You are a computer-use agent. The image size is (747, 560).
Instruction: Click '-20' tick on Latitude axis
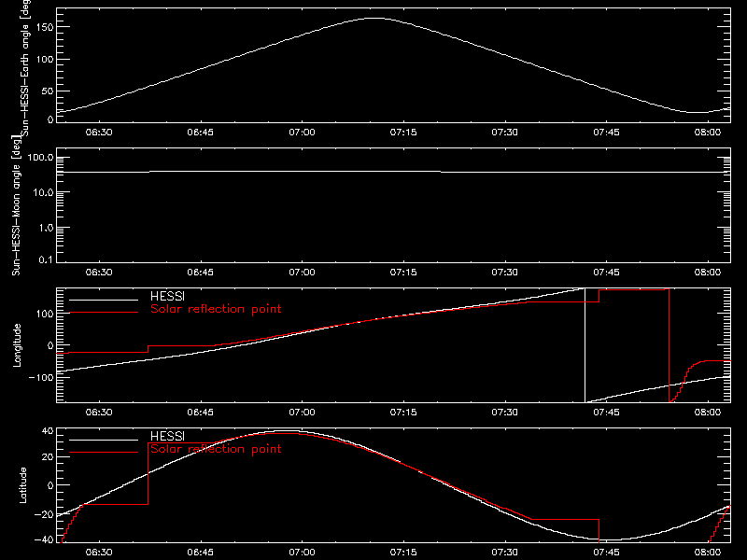click(44, 514)
